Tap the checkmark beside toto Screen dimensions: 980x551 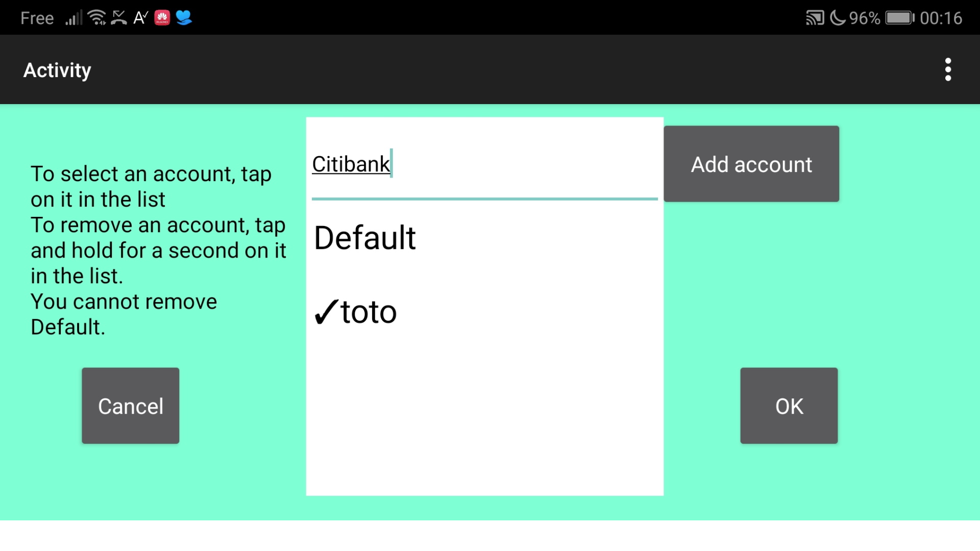(325, 312)
